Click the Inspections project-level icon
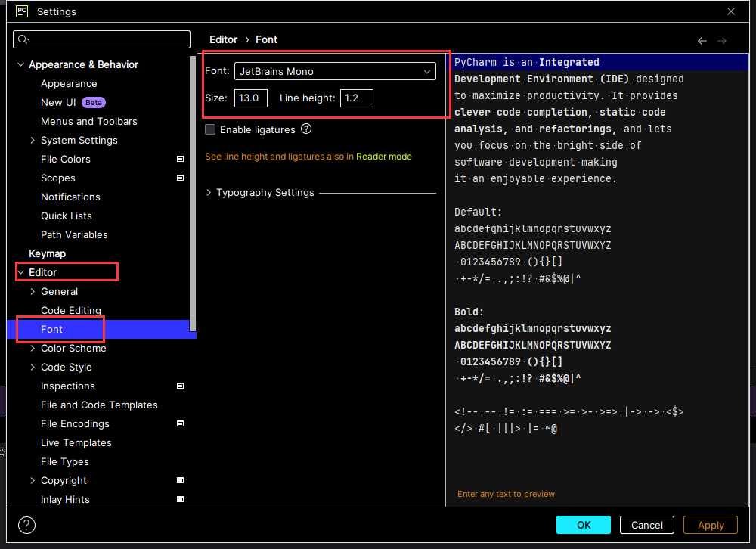756x549 pixels. [x=181, y=386]
